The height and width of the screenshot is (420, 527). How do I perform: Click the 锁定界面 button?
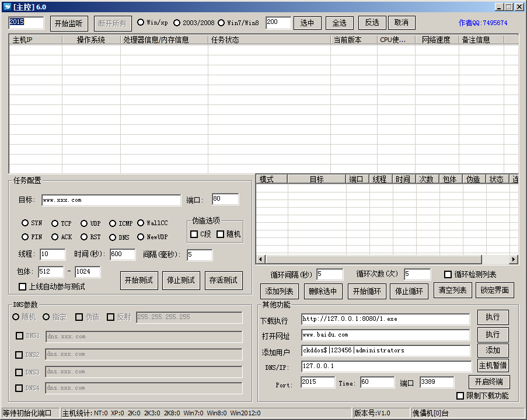(494, 290)
